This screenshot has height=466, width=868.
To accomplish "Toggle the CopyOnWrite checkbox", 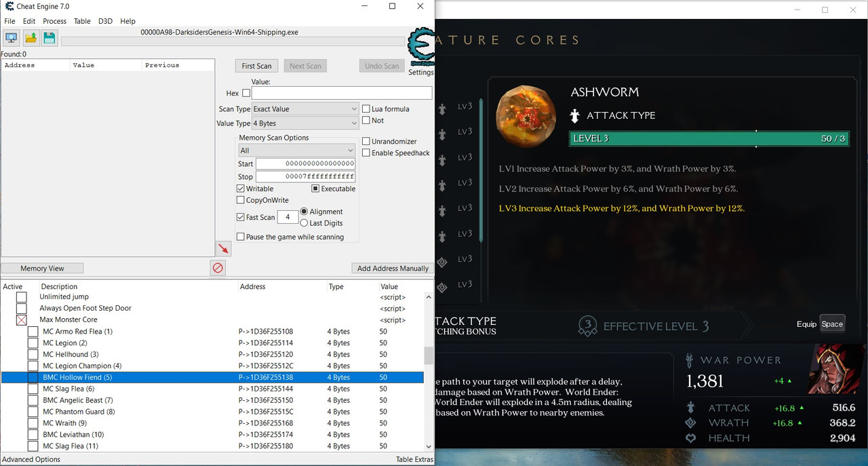I will pos(241,200).
